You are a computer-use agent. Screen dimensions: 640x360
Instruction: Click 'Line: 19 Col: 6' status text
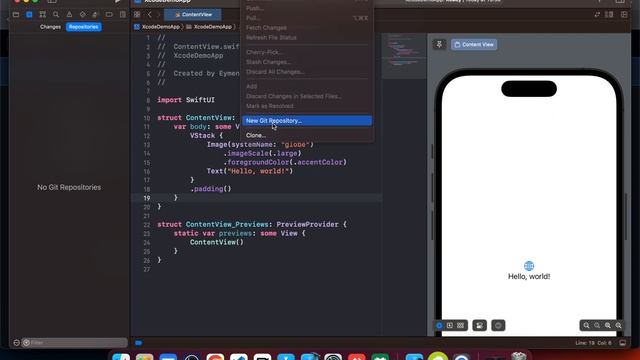click(x=593, y=343)
